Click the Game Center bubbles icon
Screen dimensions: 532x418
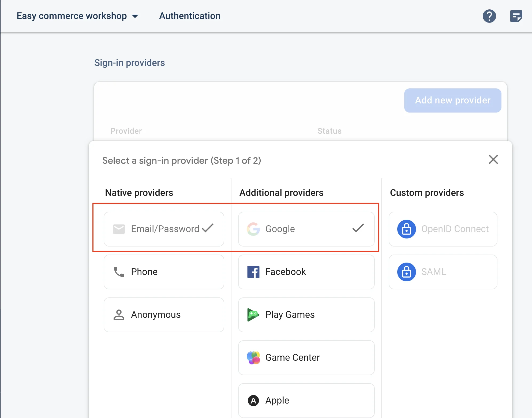tap(253, 358)
